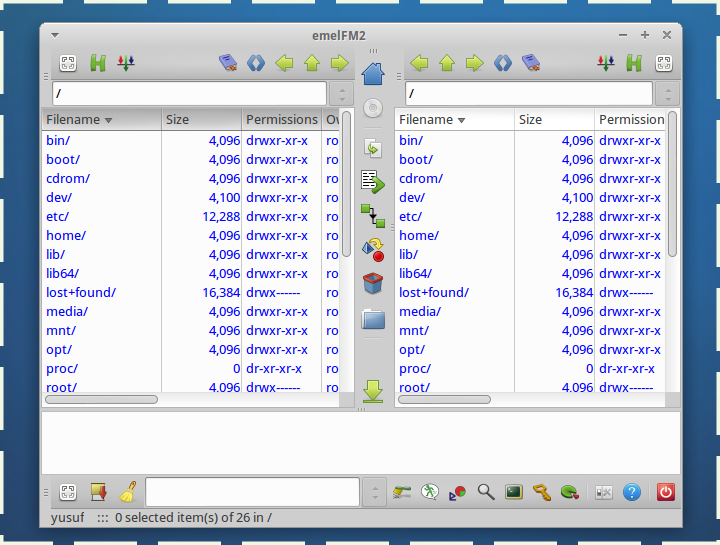Go up a directory in left pane
The height and width of the screenshot is (545, 720).
pyautogui.click(x=312, y=63)
